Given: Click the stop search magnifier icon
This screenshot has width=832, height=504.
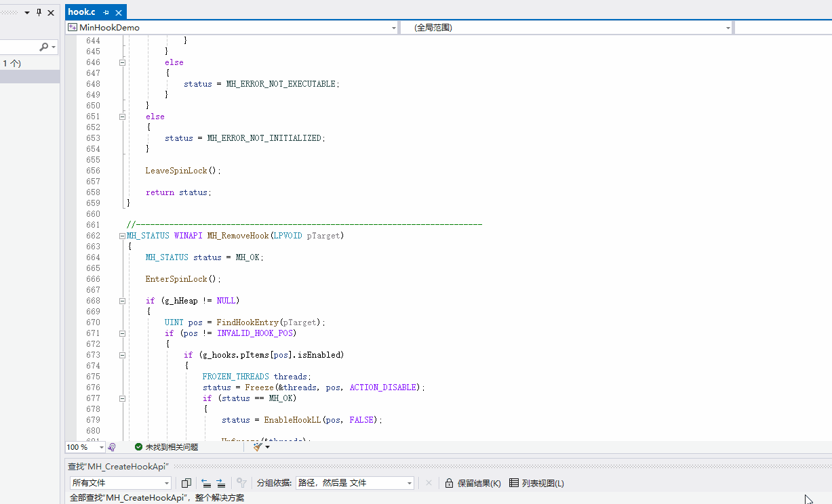Looking at the screenshot, I should pyautogui.click(x=242, y=482).
